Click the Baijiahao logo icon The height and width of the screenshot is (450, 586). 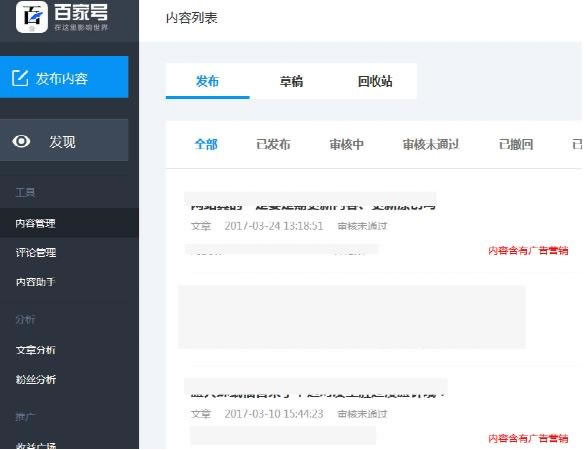coord(32,17)
